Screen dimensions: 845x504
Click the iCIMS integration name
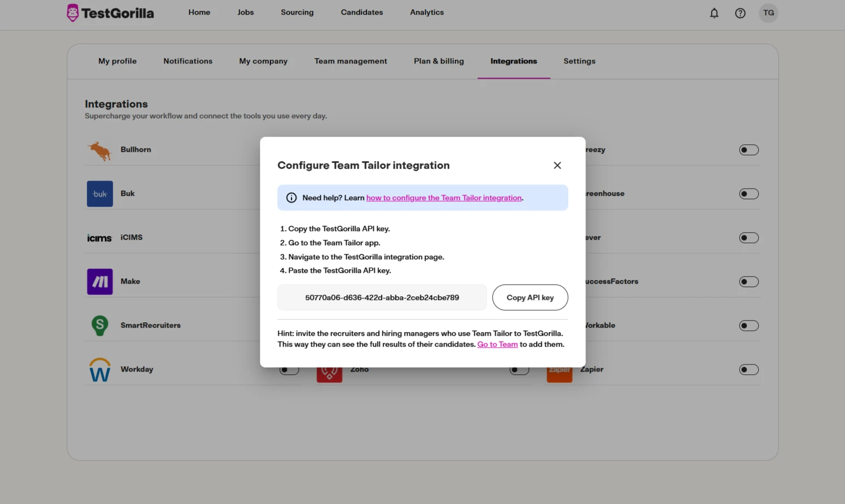pos(131,238)
